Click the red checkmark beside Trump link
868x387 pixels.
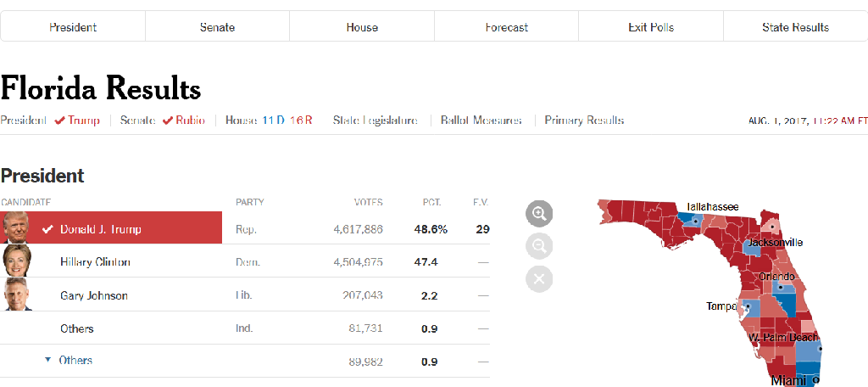(x=59, y=121)
